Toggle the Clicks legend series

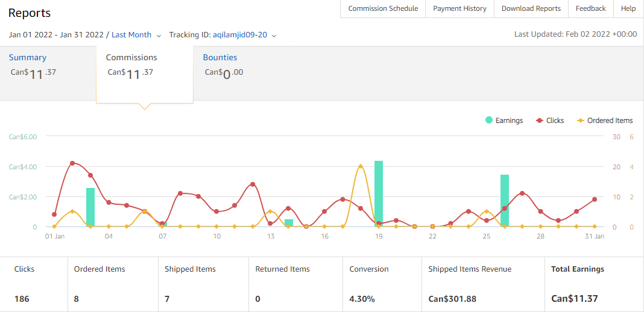(x=550, y=120)
